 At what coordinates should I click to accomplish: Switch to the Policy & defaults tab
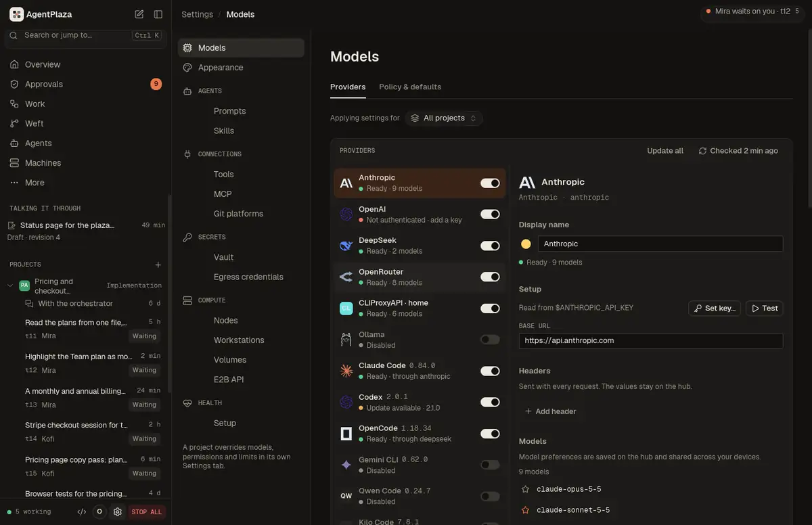tap(410, 87)
